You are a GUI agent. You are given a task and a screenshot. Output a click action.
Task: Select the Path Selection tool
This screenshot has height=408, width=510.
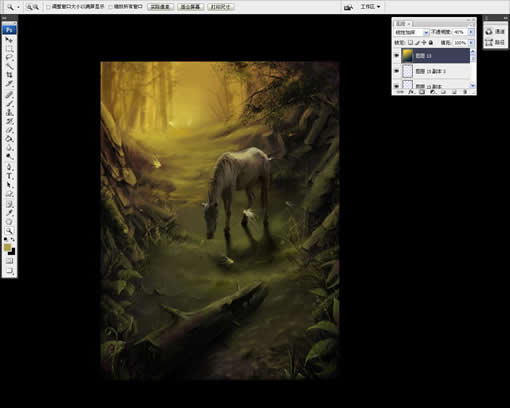pos(9,184)
